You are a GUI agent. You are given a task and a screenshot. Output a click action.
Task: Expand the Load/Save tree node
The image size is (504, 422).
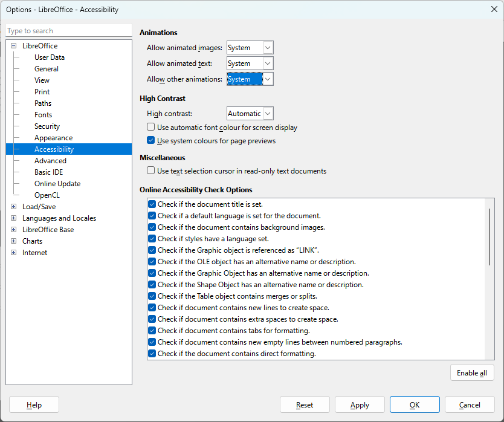click(x=13, y=207)
